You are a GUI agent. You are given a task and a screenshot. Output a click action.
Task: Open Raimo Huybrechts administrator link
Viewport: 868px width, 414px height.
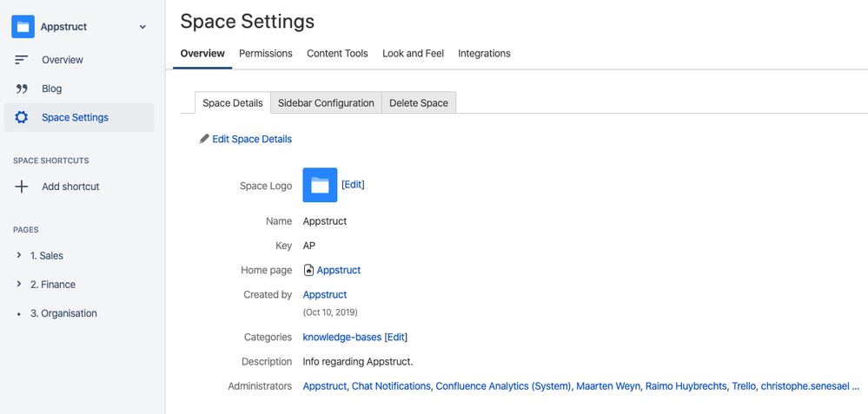686,386
